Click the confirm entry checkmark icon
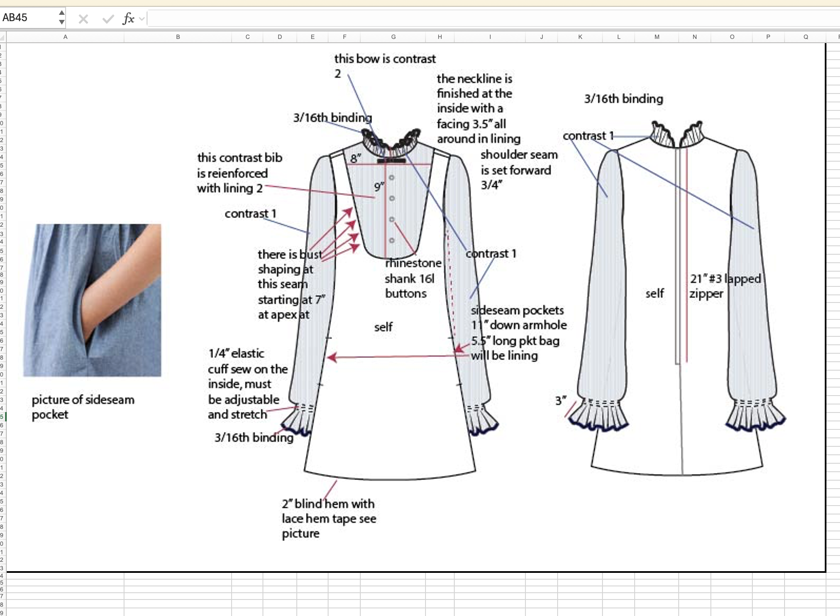This screenshot has width=840, height=616. coord(108,19)
